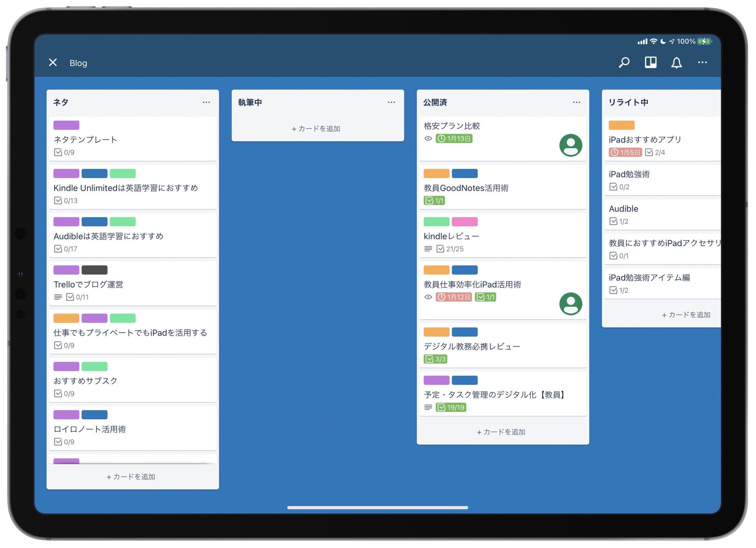This screenshot has height=548, width=756.
Task: Click the 3/3 completed checklist badge
Action: [x=435, y=359]
